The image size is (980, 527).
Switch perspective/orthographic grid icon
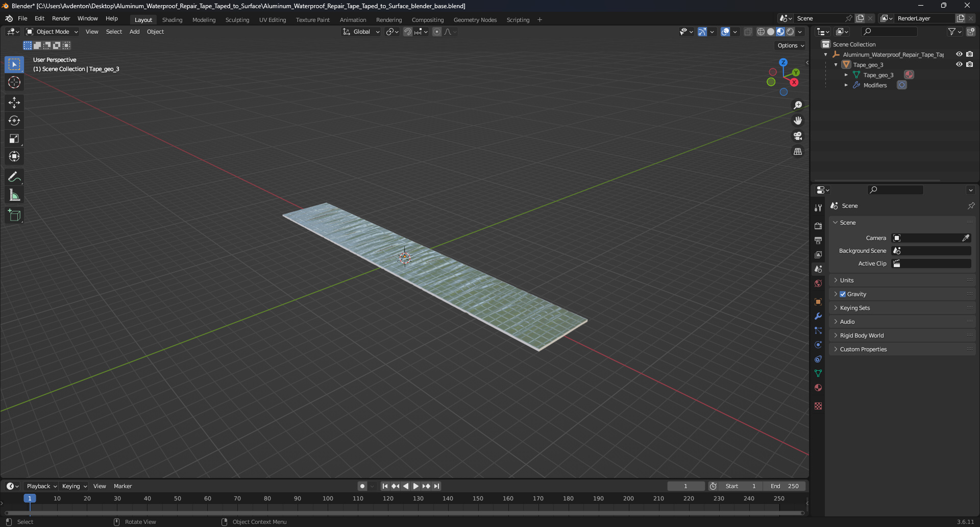tap(798, 152)
